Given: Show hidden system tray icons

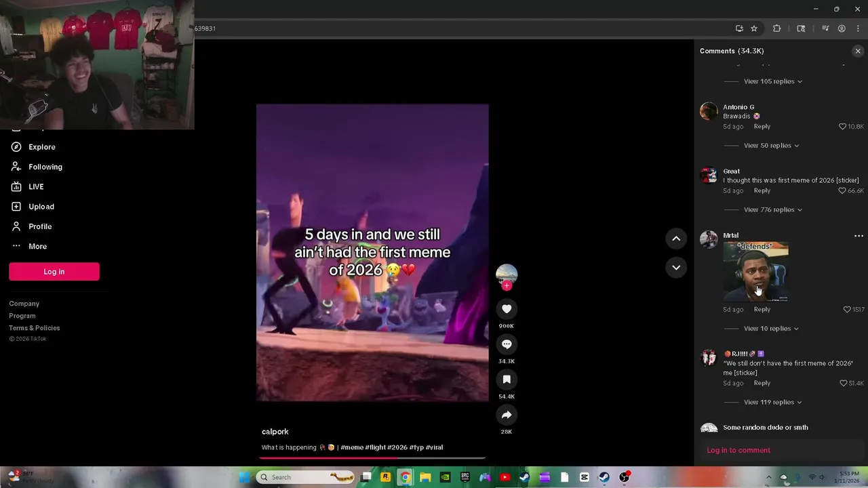Looking at the screenshot, I should point(768,477).
